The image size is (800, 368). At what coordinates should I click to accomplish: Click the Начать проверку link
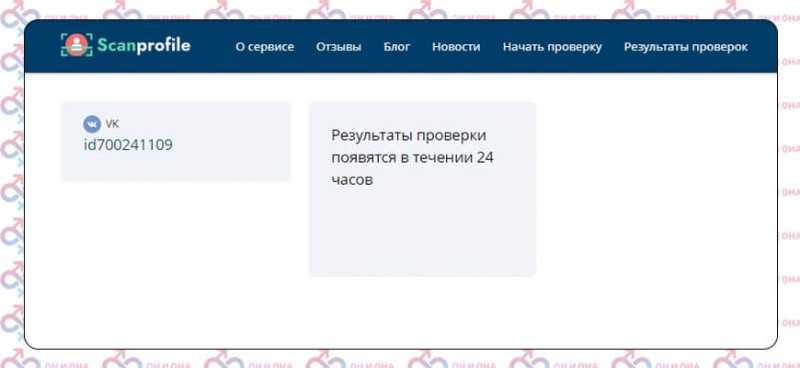(x=552, y=47)
